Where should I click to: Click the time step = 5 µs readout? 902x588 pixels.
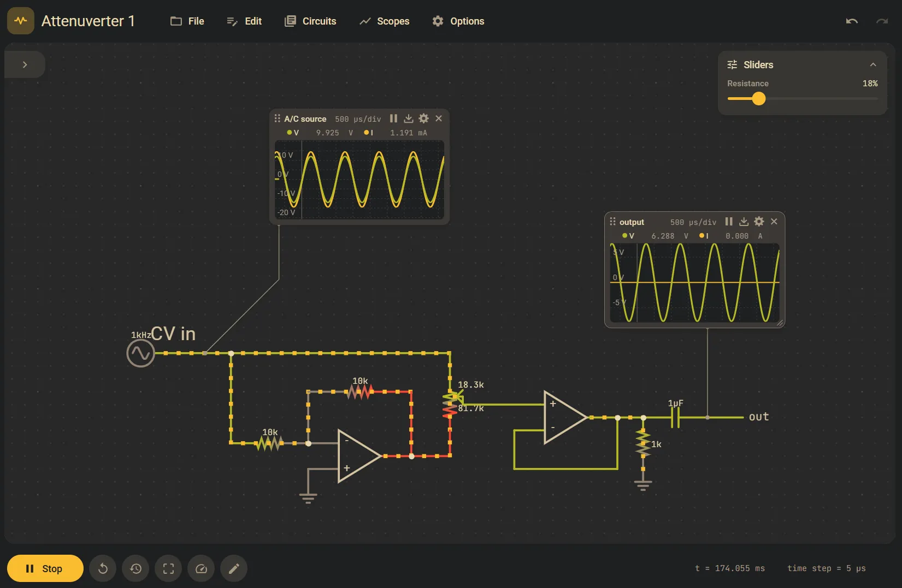click(827, 568)
